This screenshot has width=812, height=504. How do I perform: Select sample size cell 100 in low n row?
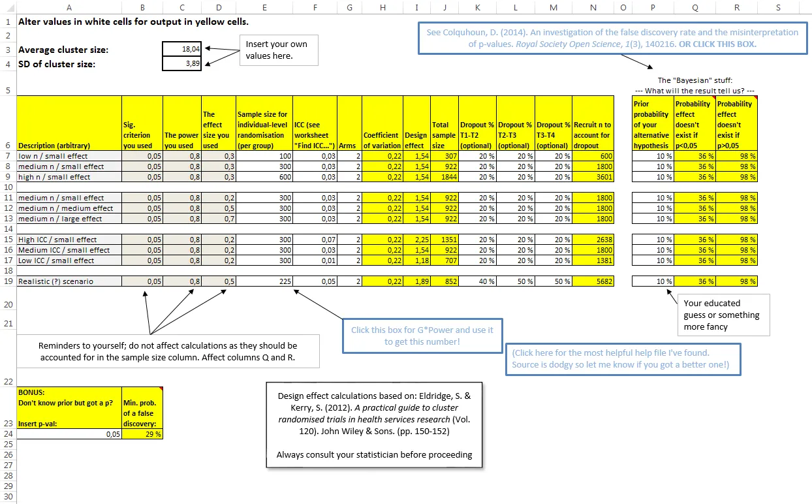coord(264,156)
